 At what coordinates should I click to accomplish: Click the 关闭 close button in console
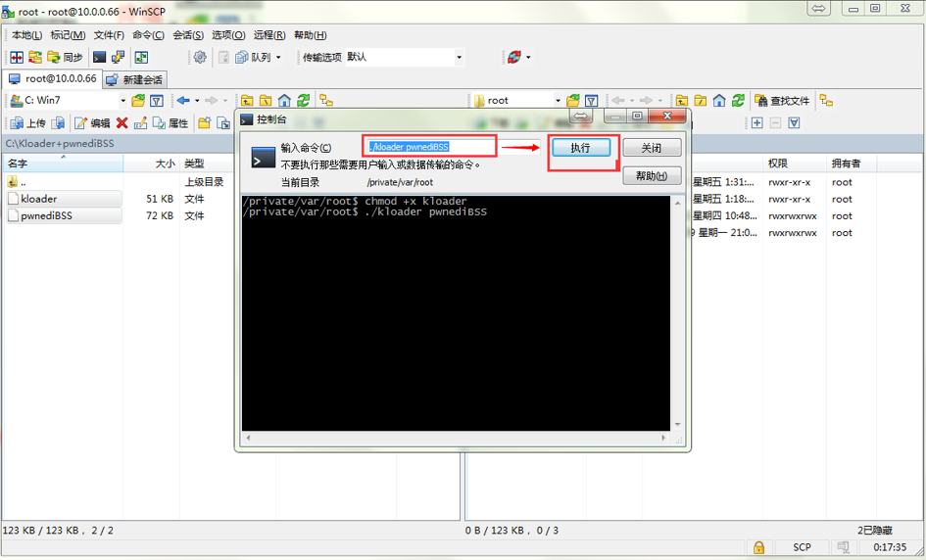(652, 148)
